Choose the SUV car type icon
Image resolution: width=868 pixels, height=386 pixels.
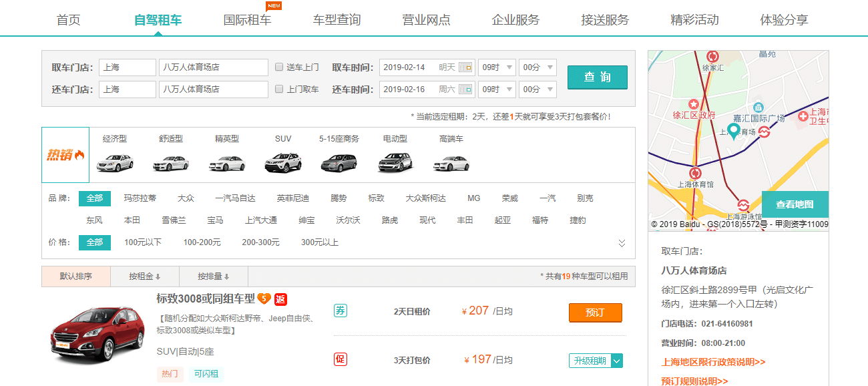coord(283,162)
